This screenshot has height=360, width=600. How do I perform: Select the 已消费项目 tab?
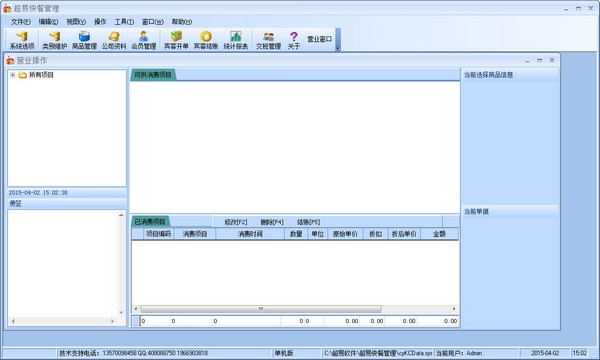(x=150, y=222)
